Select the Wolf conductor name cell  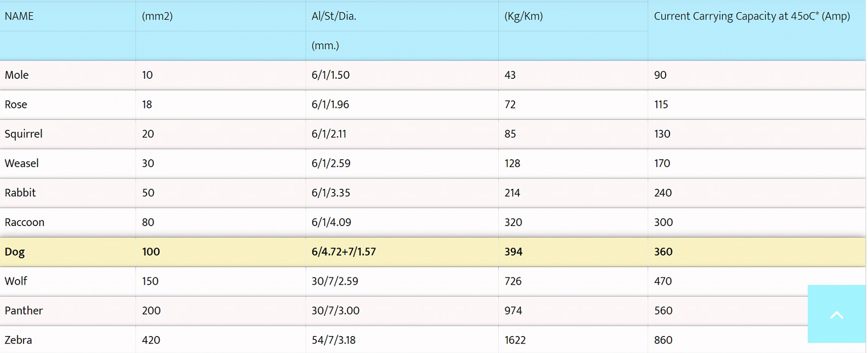16,281
